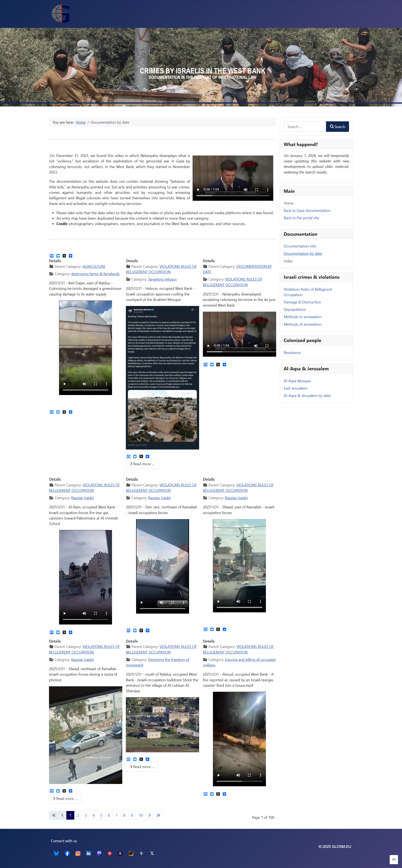Expand Read more under the Hebron mosque entry
Screen dimensions: 402x868
tap(142, 464)
